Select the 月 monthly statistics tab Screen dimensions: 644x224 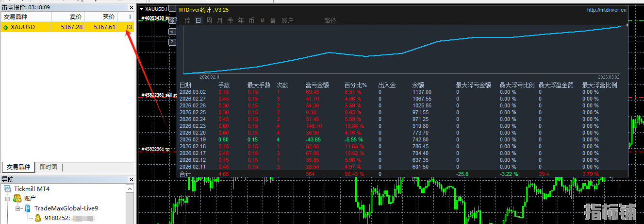pyautogui.click(x=220, y=20)
